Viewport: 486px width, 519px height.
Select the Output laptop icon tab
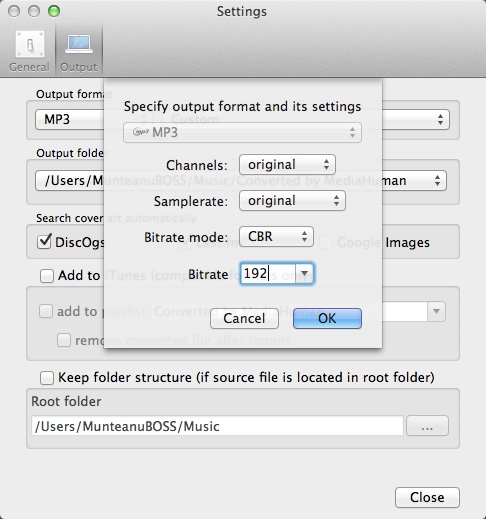tap(79, 44)
